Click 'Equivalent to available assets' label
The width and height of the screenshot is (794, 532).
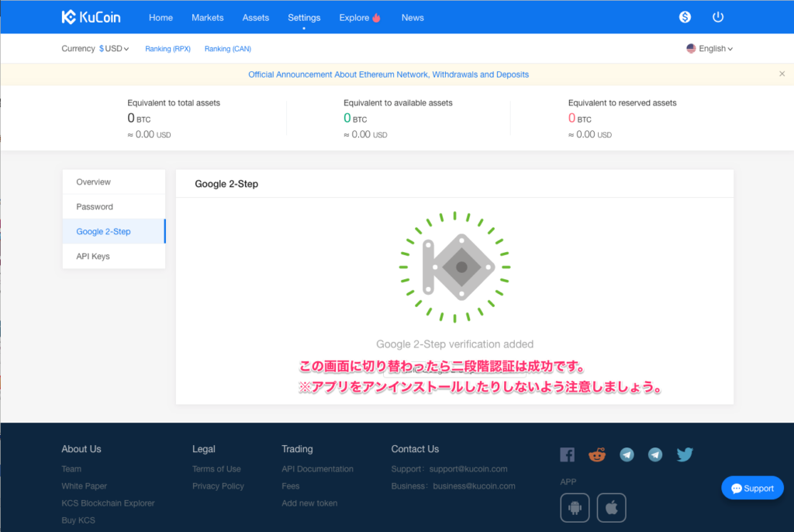(x=398, y=103)
